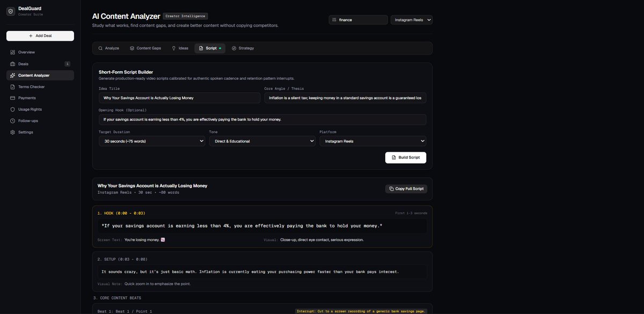Click the 'AI Content Analyzer' page title
The height and width of the screenshot is (314, 644).
coord(126,16)
